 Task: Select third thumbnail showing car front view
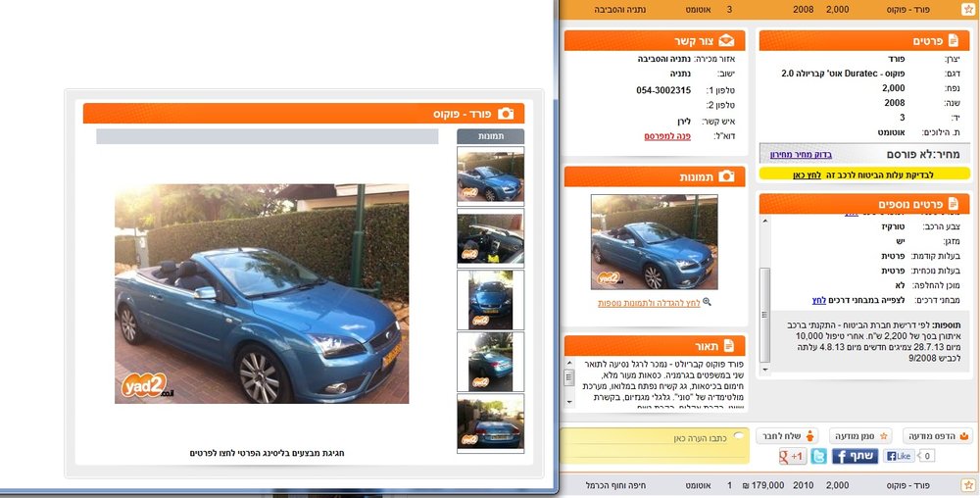pos(491,300)
